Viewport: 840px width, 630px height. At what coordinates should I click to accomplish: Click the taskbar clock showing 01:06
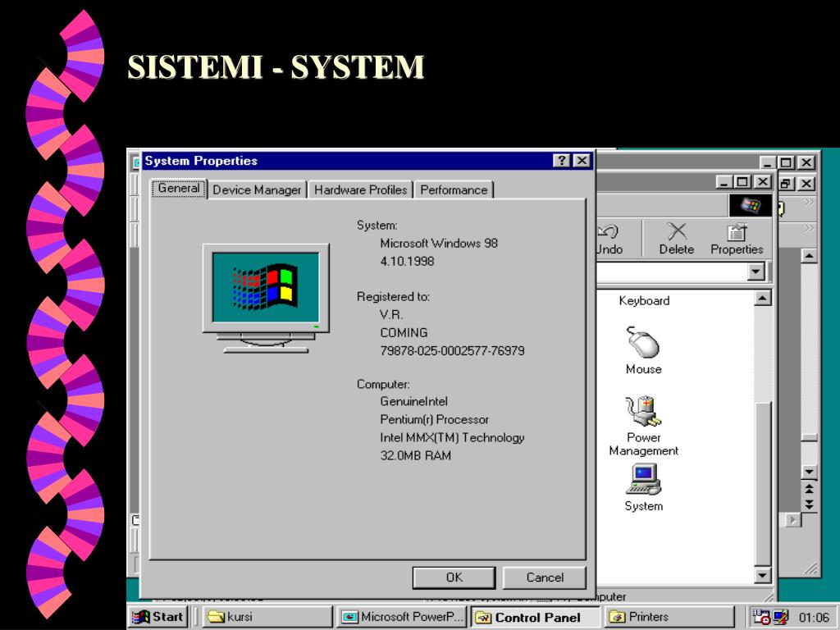tap(814, 618)
